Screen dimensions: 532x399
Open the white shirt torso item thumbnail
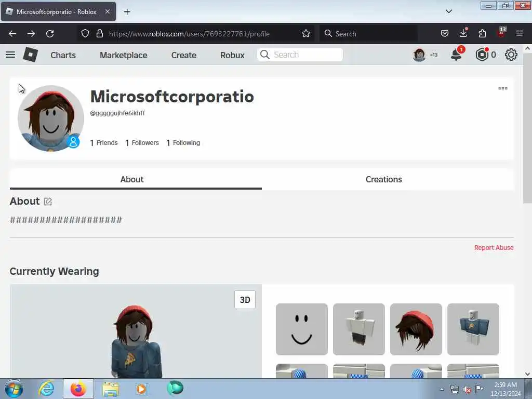tap(359, 329)
